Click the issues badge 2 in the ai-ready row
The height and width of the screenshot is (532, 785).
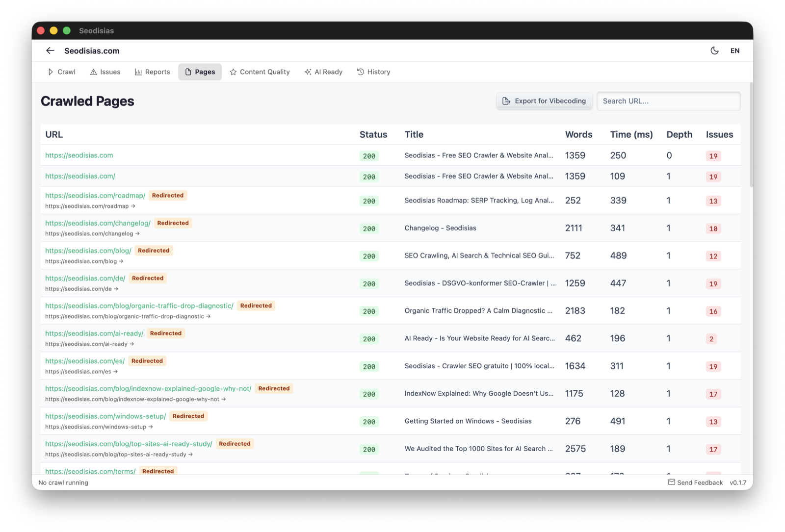pyautogui.click(x=711, y=339)
